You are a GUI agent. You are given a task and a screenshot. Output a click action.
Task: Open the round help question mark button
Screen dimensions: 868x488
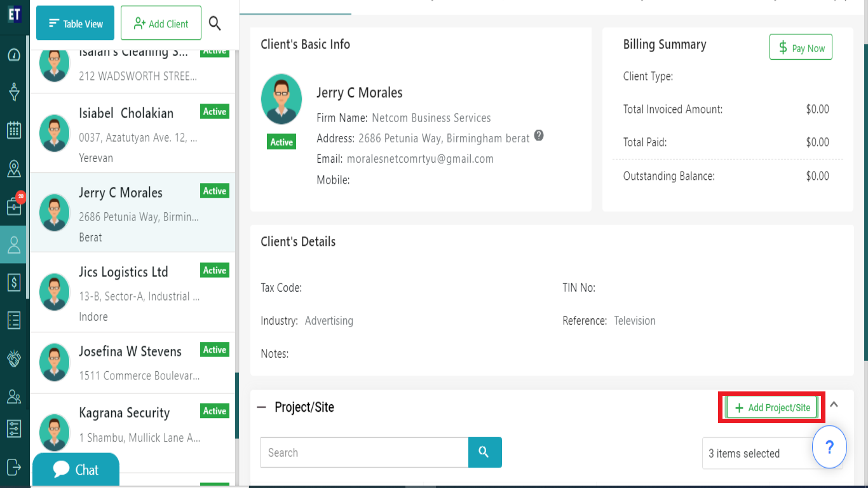829,447
